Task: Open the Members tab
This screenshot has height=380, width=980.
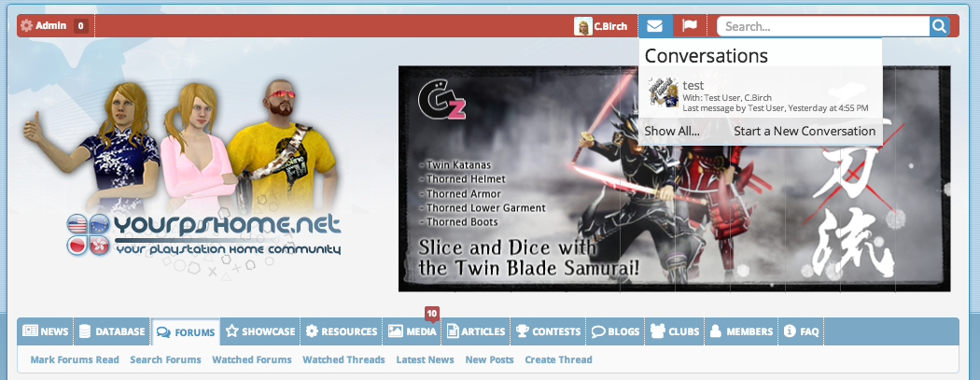Action: 741,331
